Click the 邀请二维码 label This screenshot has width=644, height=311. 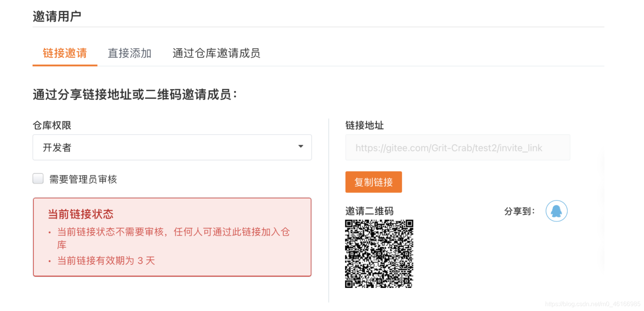click(368, 211)
